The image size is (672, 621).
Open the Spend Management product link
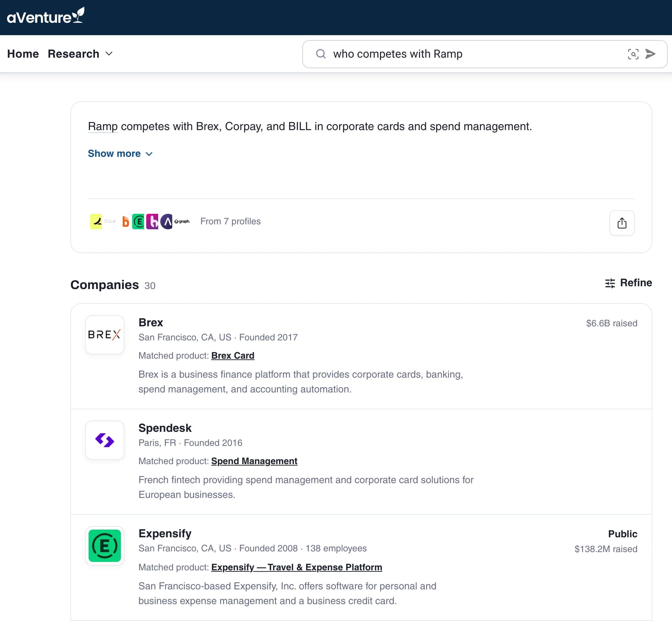pyautogui.click(x=254, y=461)
